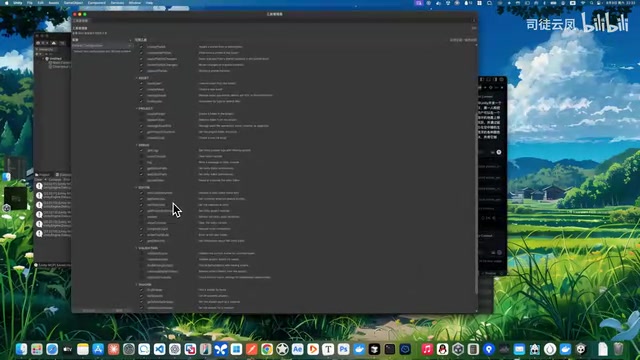The image size is (640, 360).
Task: Open the blue map-pin Dock icon
Action: click(489, 349)
